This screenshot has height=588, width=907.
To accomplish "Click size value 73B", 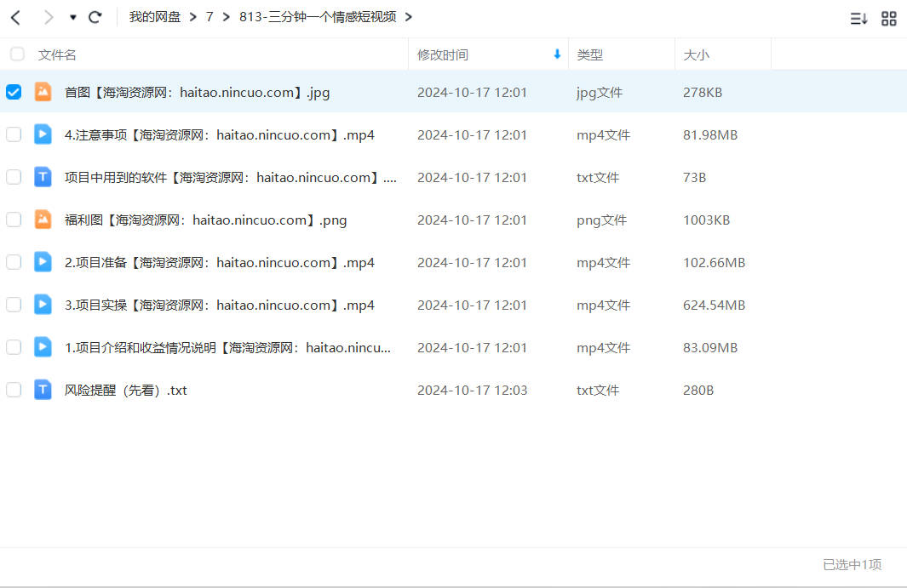I will pos(694,178).
